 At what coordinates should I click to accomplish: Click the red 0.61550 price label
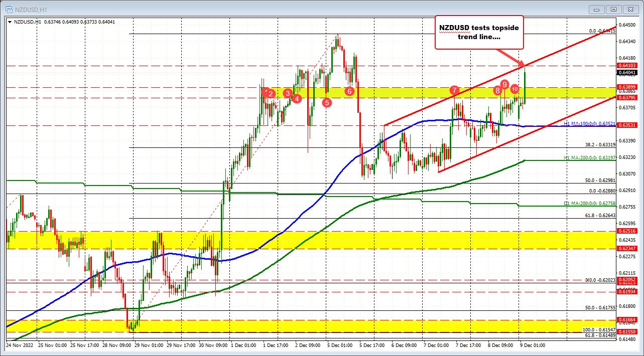tap(627, 332)
